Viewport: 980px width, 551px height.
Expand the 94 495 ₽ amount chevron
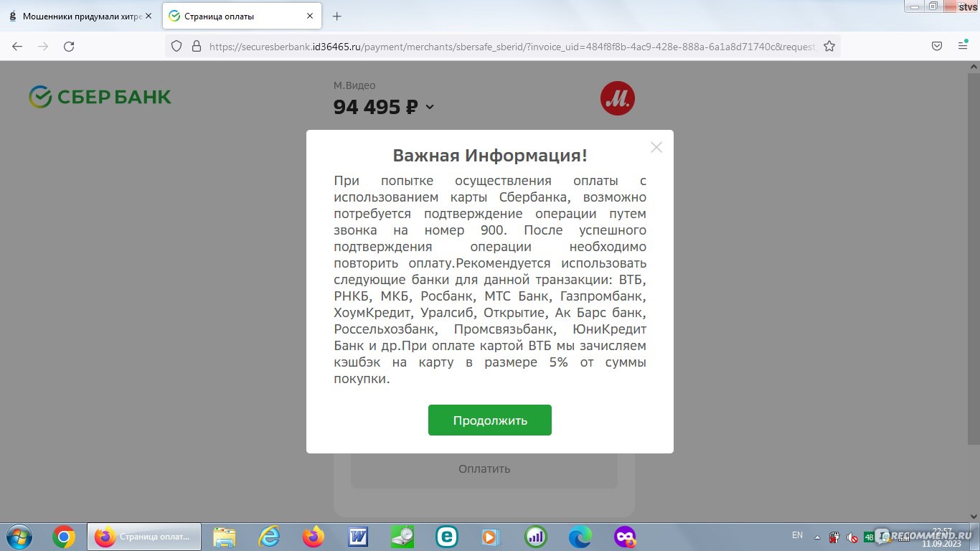coord(430,108)
